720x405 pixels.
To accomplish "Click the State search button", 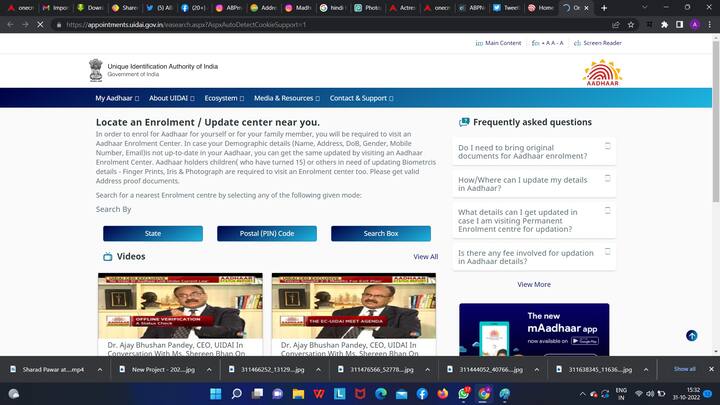I will pyautogui.click(x=153, y=233).
